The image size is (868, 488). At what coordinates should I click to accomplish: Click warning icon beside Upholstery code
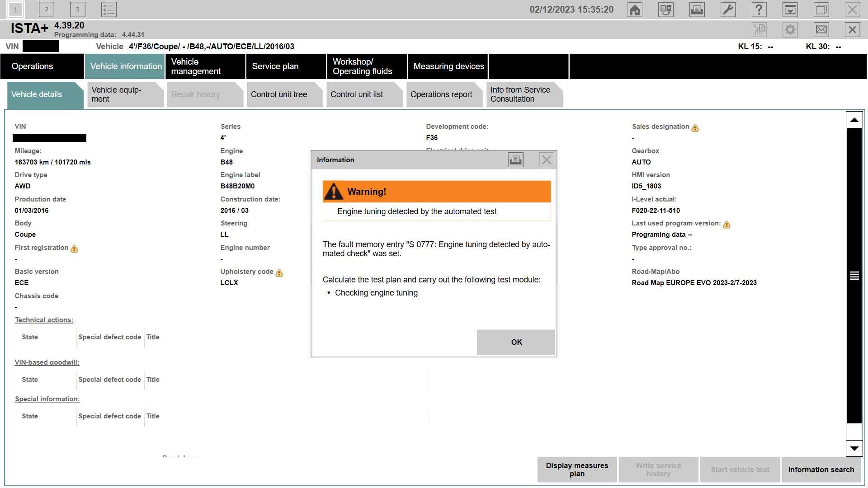(x=279, y=273)
